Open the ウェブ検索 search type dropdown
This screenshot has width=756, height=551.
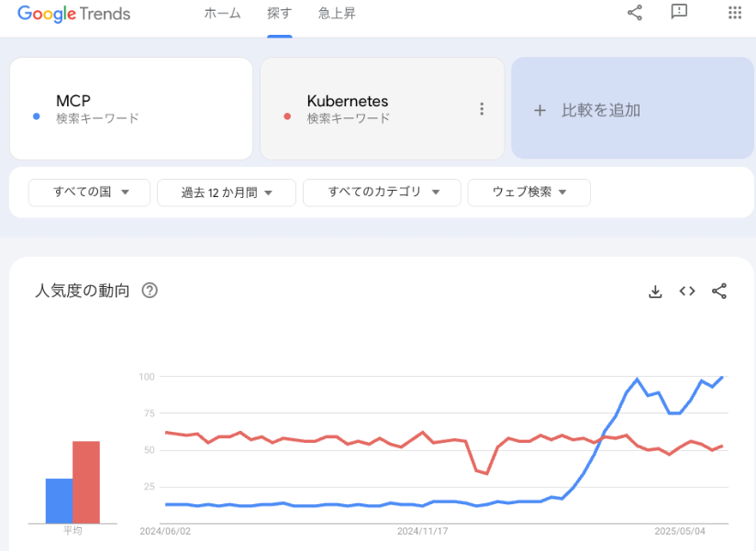pos(528,193)
